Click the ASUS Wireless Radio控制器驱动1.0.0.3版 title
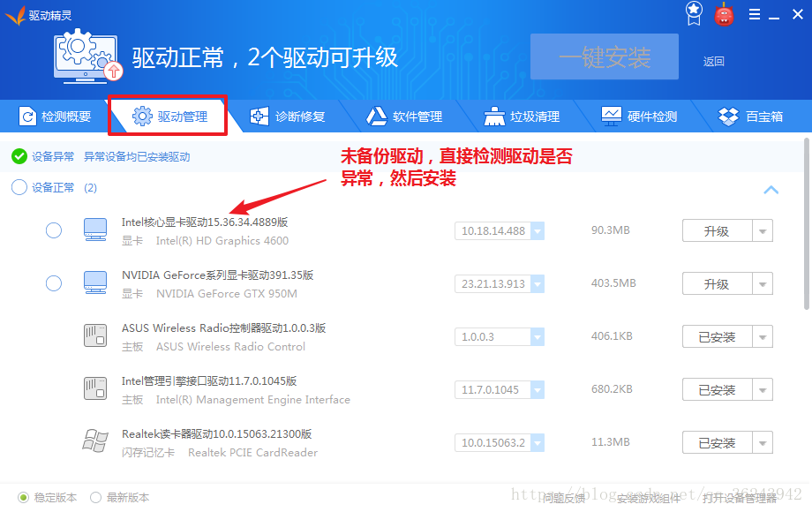Image resolution: width=812 pixels, height=512 pixels. [223, 328]
